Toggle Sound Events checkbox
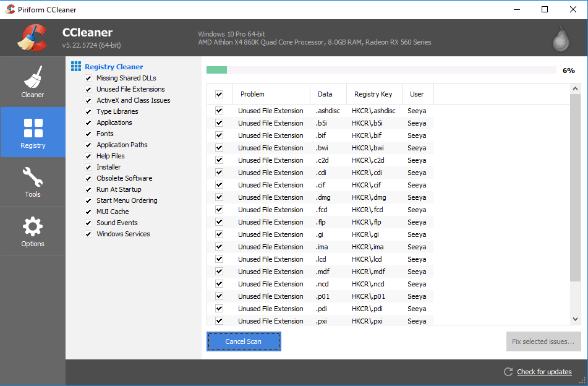This screenshot has height=386, width=588. 88,223
